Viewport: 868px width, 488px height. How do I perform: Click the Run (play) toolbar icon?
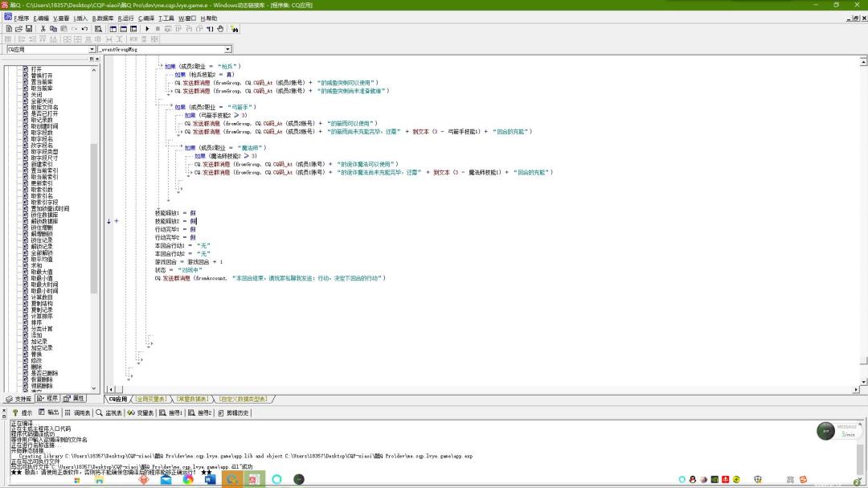pos(147,29)
